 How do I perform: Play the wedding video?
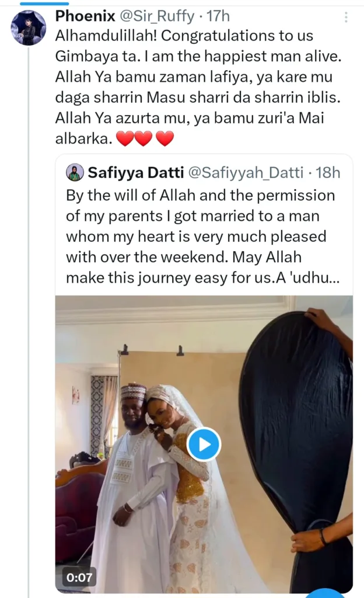[204, 444]
